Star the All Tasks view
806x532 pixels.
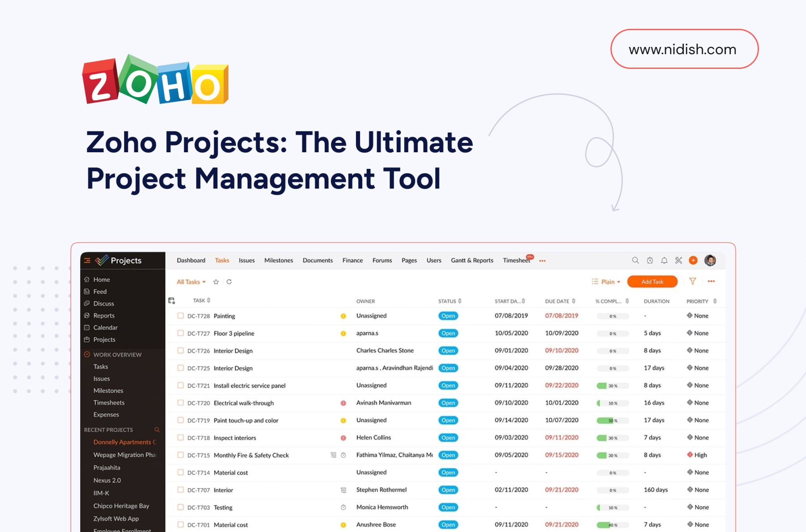(215, 282)
